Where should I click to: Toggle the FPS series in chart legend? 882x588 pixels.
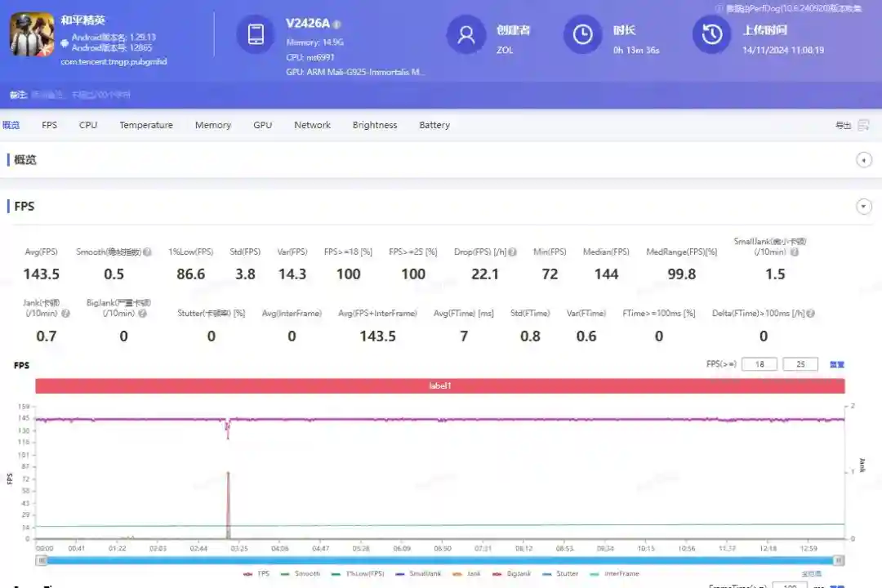[256, 574]
